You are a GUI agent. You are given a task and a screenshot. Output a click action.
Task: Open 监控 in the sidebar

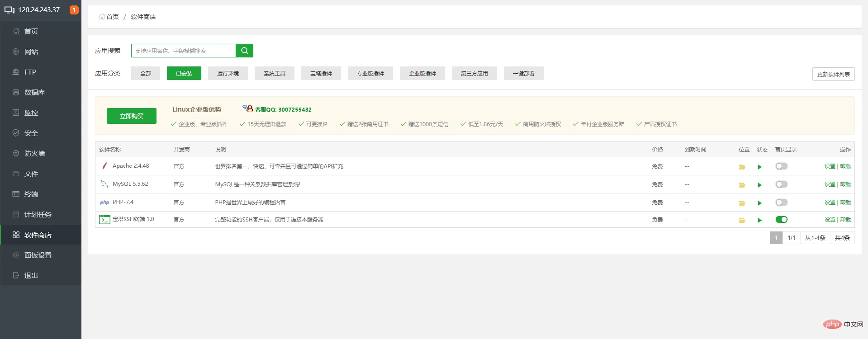41,113
